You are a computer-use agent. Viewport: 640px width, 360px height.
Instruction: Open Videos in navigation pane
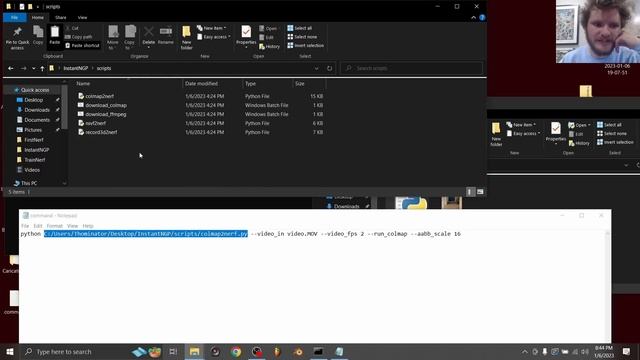click(x=32, y=170)
